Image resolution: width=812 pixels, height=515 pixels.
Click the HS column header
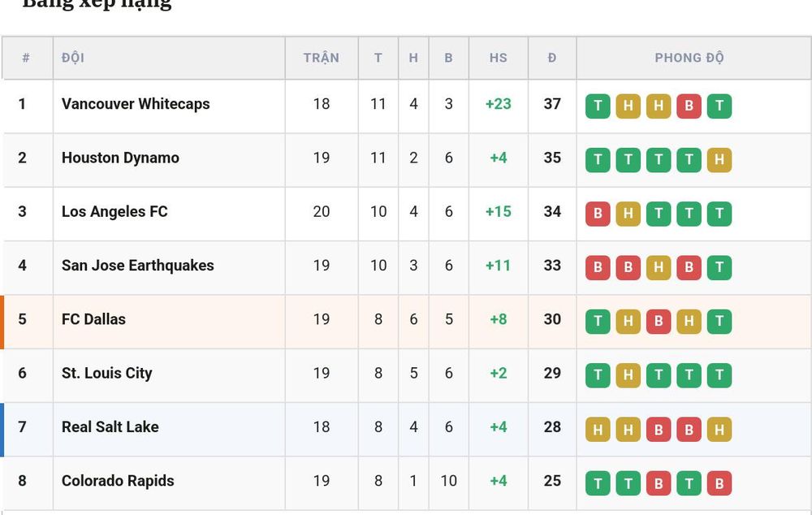(x=499, y=58)
